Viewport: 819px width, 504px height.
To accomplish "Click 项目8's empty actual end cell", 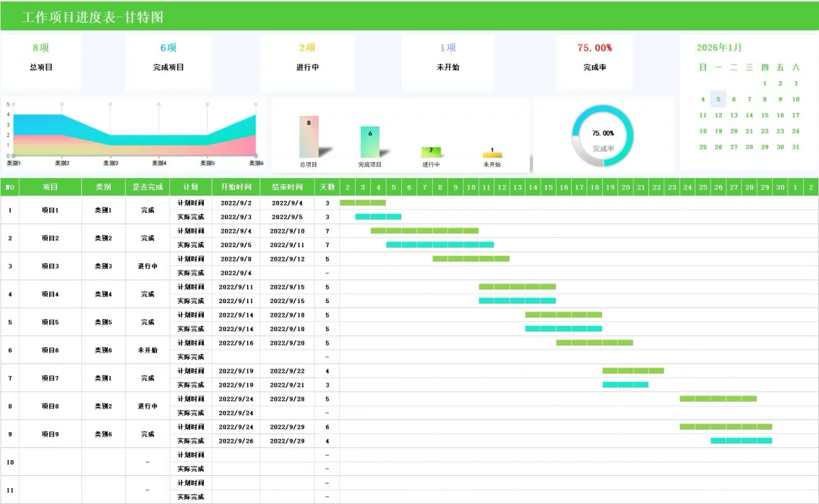I will (x=287, y=413).
